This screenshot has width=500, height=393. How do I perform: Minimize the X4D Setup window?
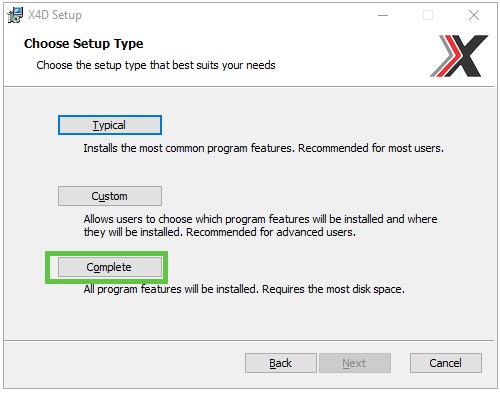(x=383, y=15)
